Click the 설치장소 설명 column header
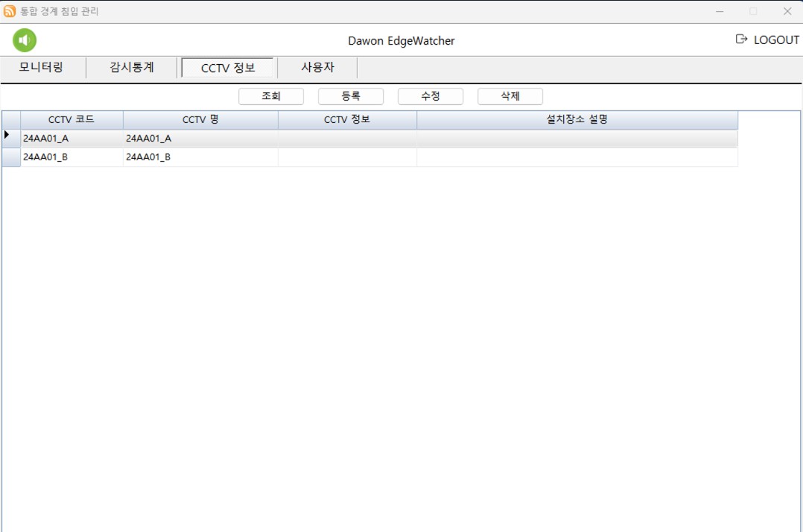Viewport: 803px width, 532px height. click(x=577, y=119)
